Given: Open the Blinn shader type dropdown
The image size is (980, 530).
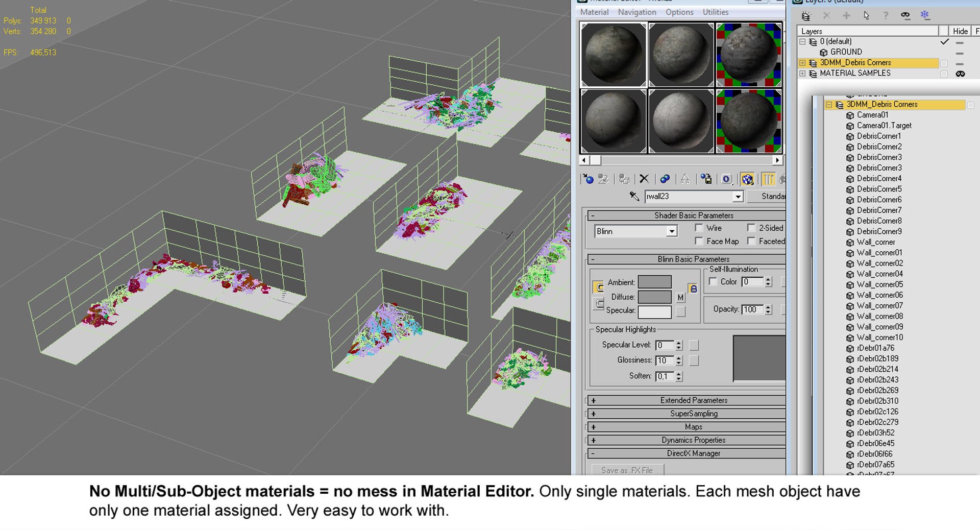Looking at the screenshot, I should coord(672,231).
